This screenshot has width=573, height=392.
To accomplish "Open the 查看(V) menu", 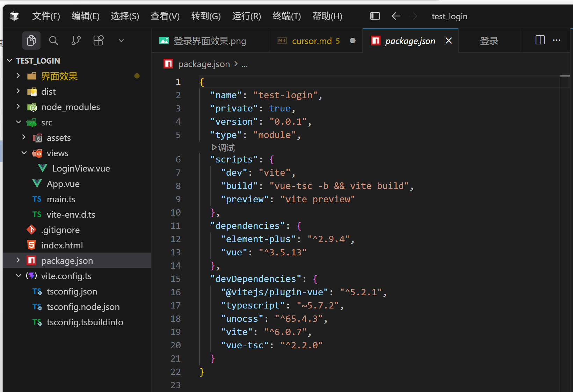I will click(x=165, y=16).
